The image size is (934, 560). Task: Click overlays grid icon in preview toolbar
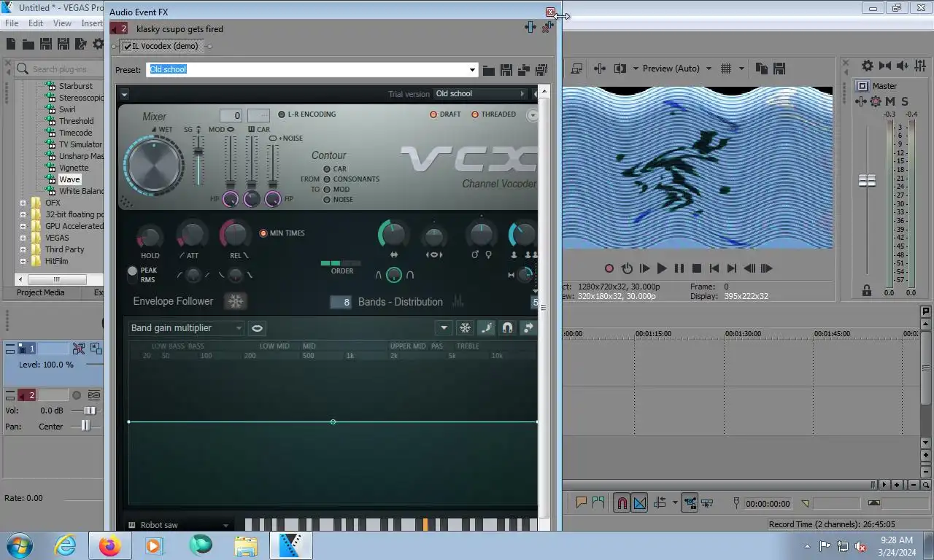coord(726,69)
